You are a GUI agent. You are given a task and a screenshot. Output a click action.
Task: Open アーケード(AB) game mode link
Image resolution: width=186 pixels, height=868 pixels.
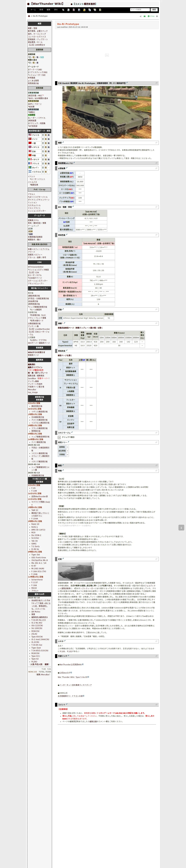tap(35, 69)
